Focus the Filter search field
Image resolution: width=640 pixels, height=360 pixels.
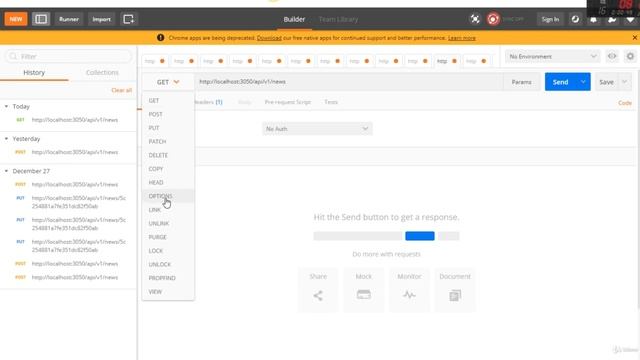pyautogui.click(x=69, y=56)
